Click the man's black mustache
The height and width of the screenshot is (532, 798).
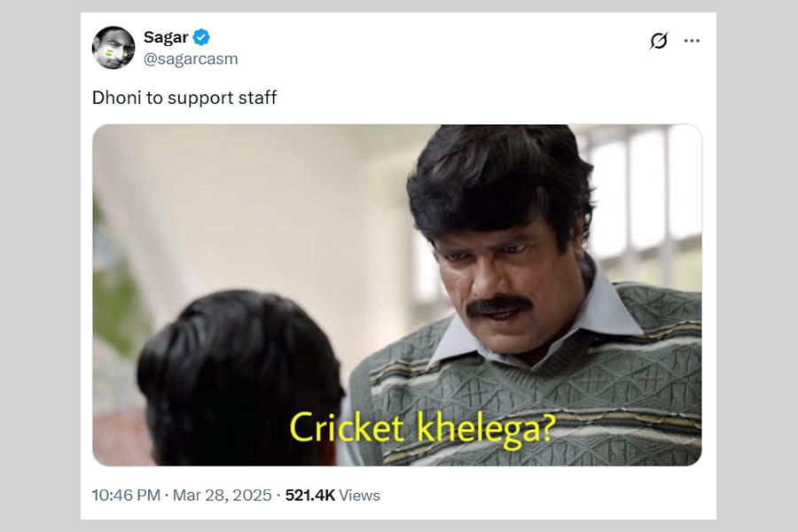pyautogui.click(x=499, y=305)
